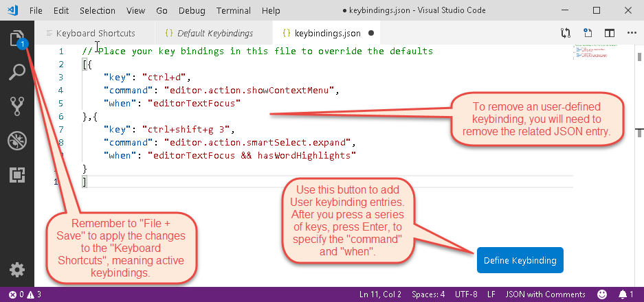Open the Extensions view
This screenshot has height=302, width=644.
[x=16, y=175]
